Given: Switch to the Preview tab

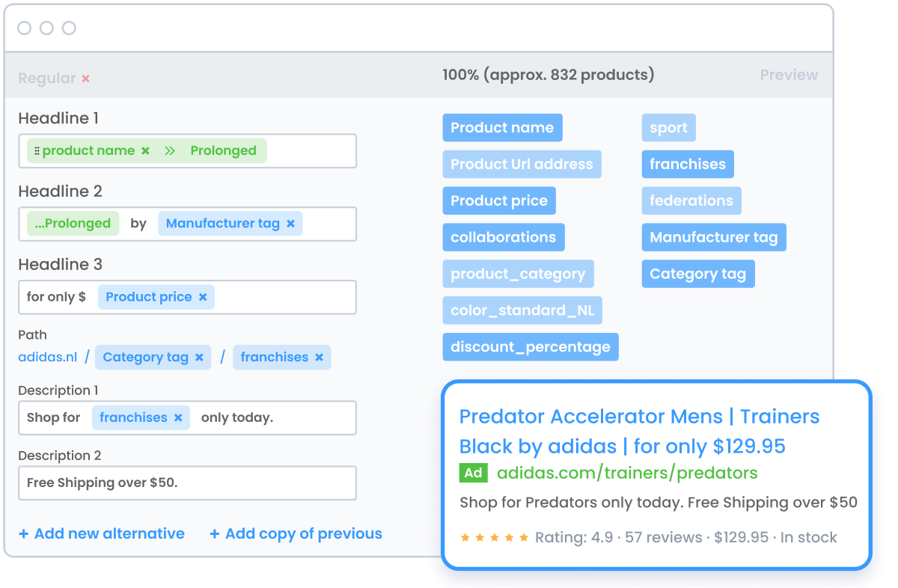Looking at the screenshot, I should click(x=789, y=75).
